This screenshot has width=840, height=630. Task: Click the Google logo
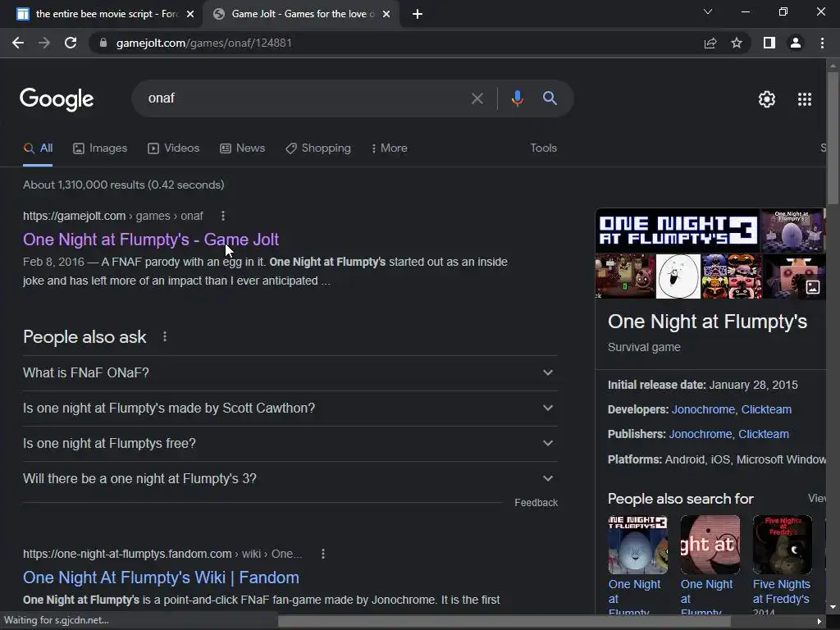point(57,99)
